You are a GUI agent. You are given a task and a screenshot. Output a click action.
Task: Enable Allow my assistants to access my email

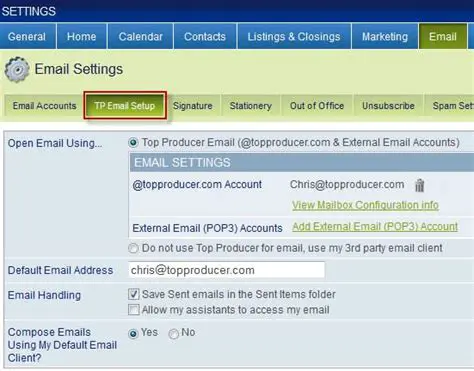134,310
